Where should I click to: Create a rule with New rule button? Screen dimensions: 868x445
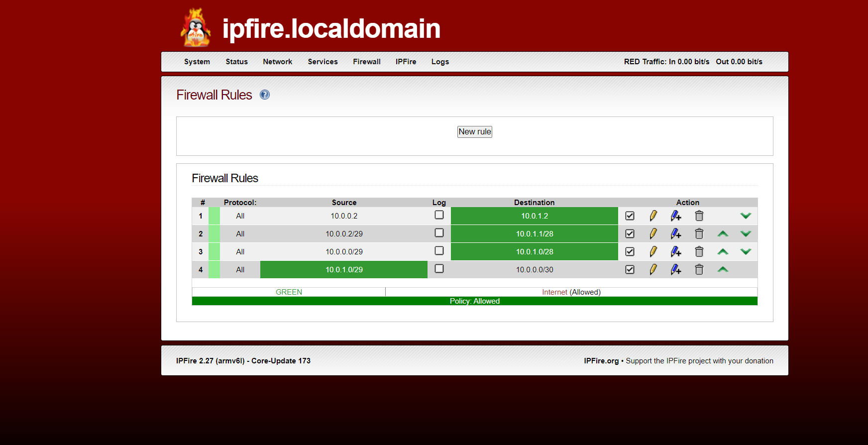pos(475,132)
